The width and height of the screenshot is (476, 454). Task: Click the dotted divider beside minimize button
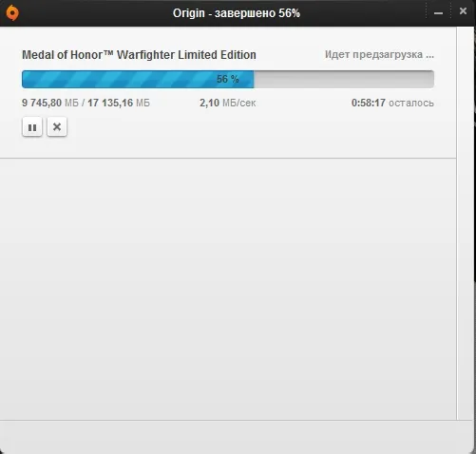coord(427,13)
